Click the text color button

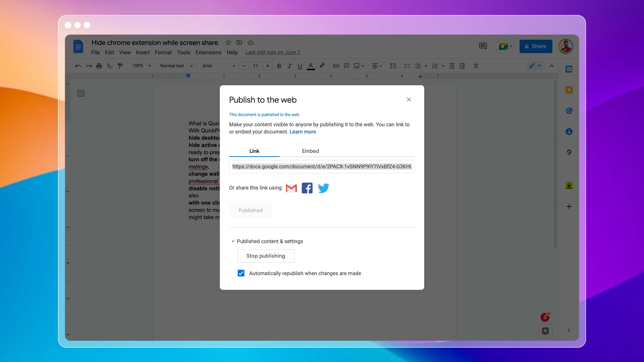coord(311,66)
